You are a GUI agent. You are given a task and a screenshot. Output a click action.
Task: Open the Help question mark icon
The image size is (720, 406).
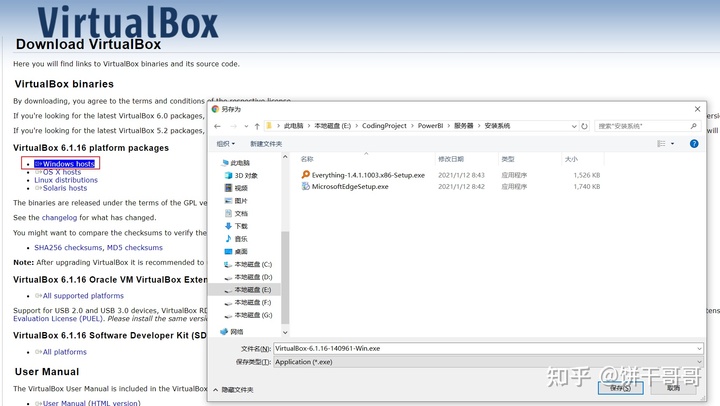(694, 144)
